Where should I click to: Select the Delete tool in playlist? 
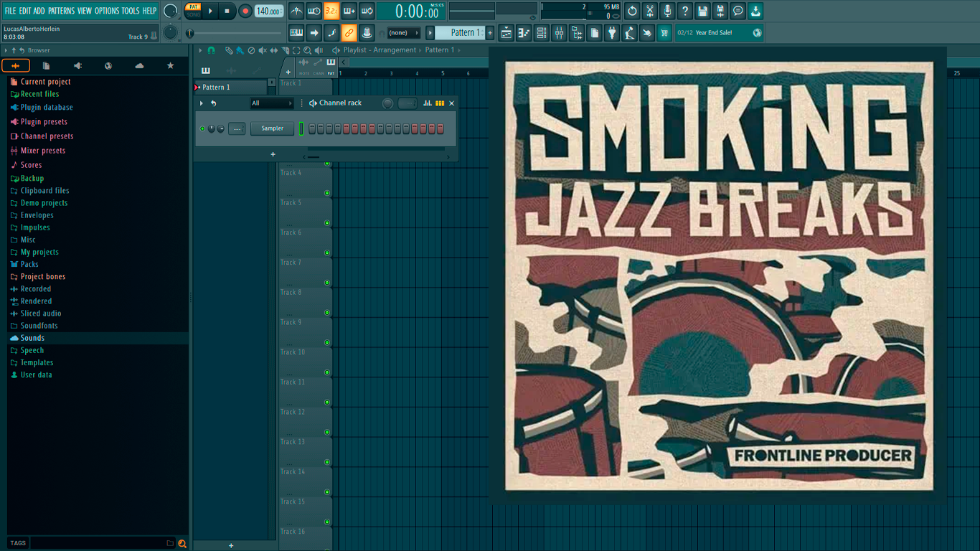(251, 50)
